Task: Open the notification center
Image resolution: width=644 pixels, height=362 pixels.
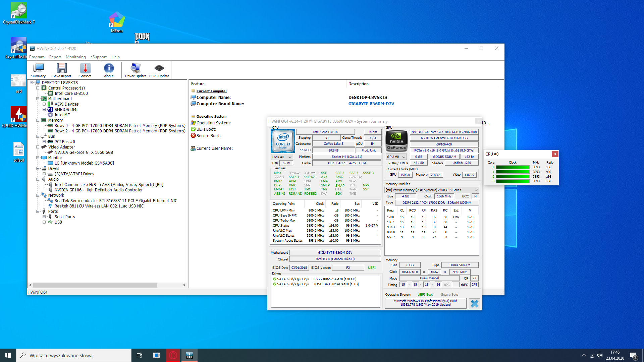Action: click(633, 356)
